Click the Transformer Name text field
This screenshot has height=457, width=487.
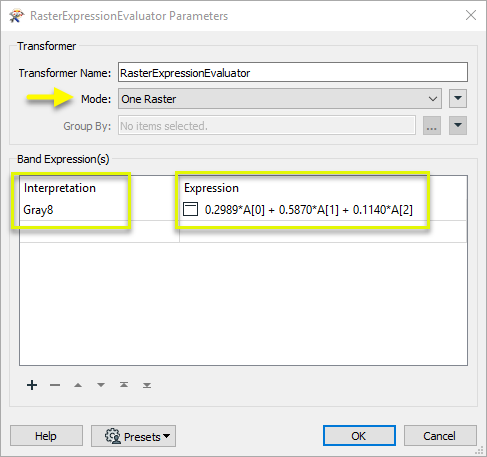pyautogui.click(x=293, y=72)
